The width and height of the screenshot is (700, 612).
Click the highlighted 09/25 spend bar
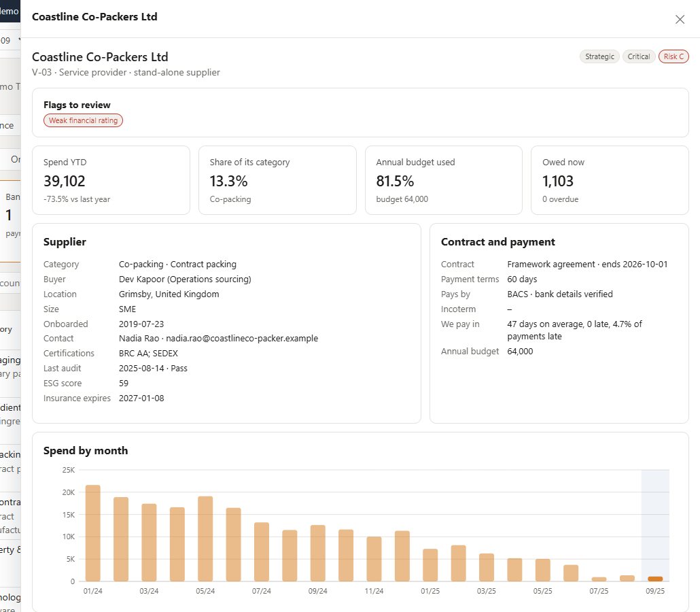[655, 579]
